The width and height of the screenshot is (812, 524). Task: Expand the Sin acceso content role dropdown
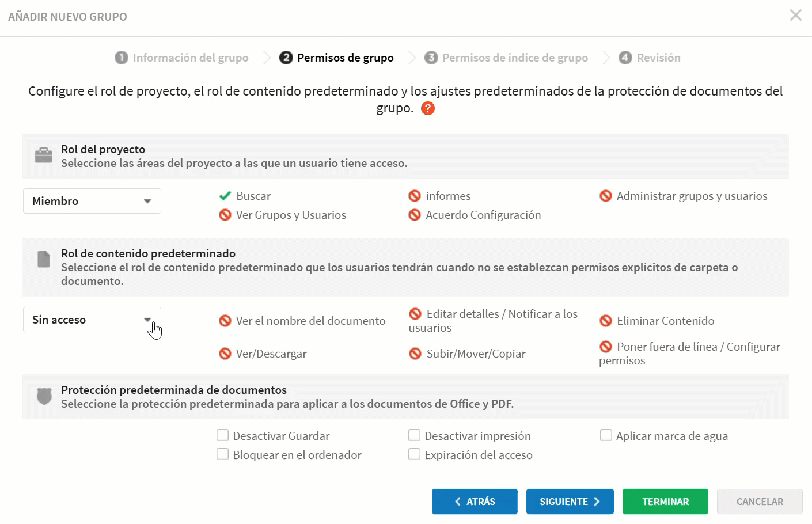[x=92, y=320]
